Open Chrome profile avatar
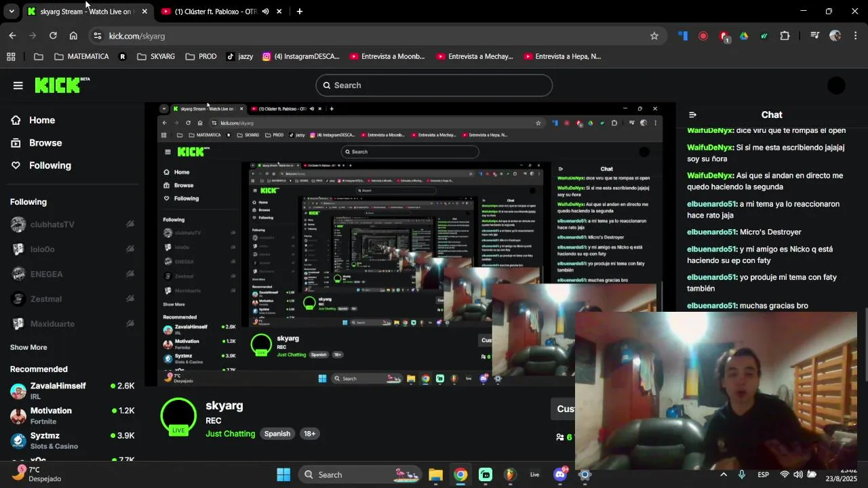The width and height of the screenshot is (868, 488). [835, 36]
